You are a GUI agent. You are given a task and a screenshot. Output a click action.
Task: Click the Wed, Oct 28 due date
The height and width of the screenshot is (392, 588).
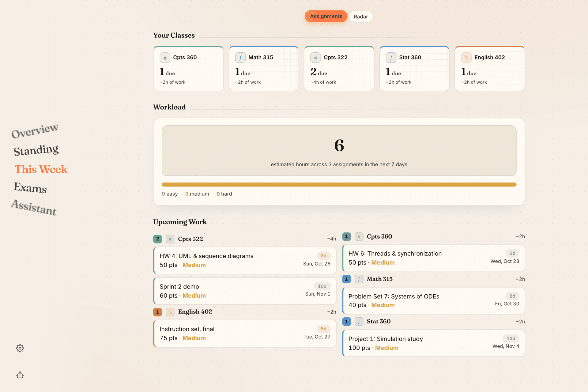[505, 261]
